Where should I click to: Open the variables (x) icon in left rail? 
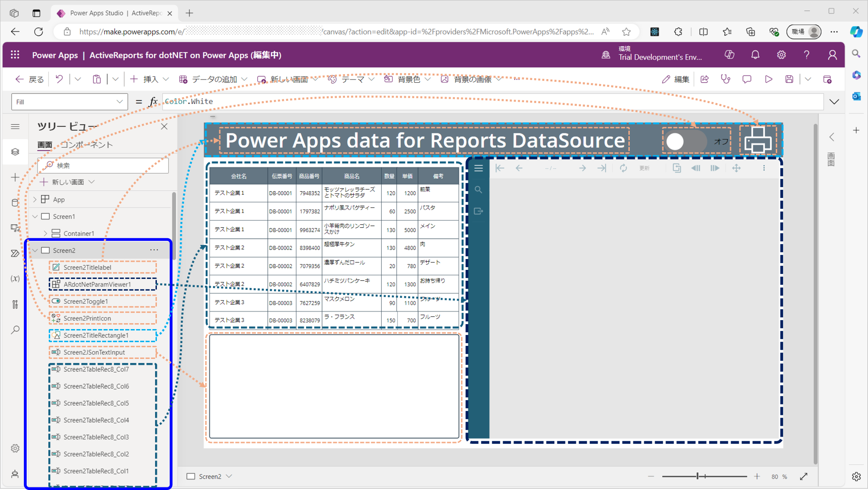point(15,278)
